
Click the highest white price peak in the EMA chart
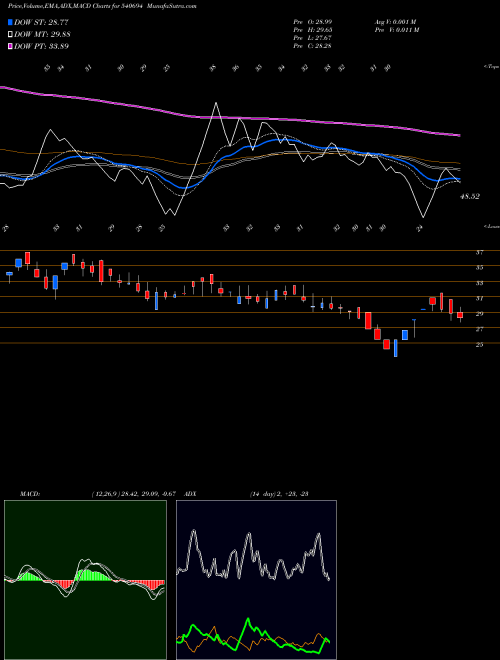coord(216,103)
